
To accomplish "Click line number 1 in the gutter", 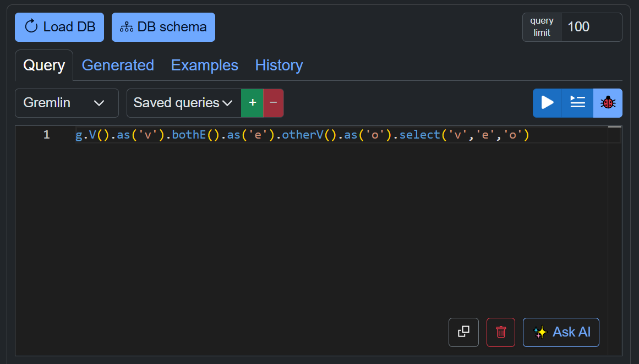I will [46, 135].
